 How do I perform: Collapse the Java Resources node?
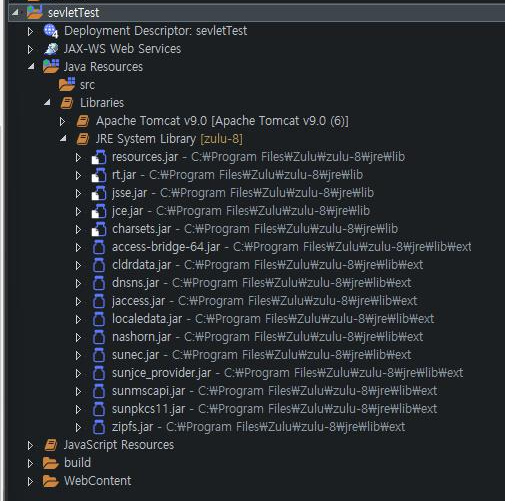click(31, 67)
